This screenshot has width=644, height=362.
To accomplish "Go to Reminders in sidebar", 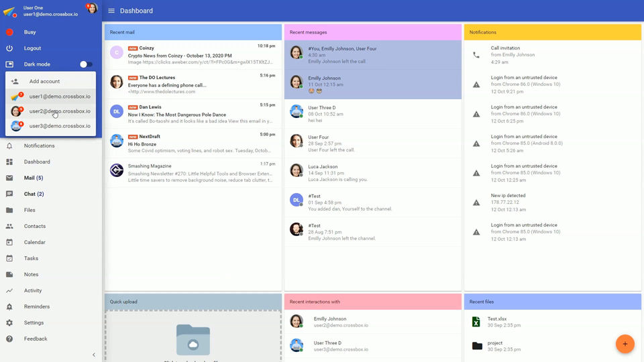I will pos(36,306).
